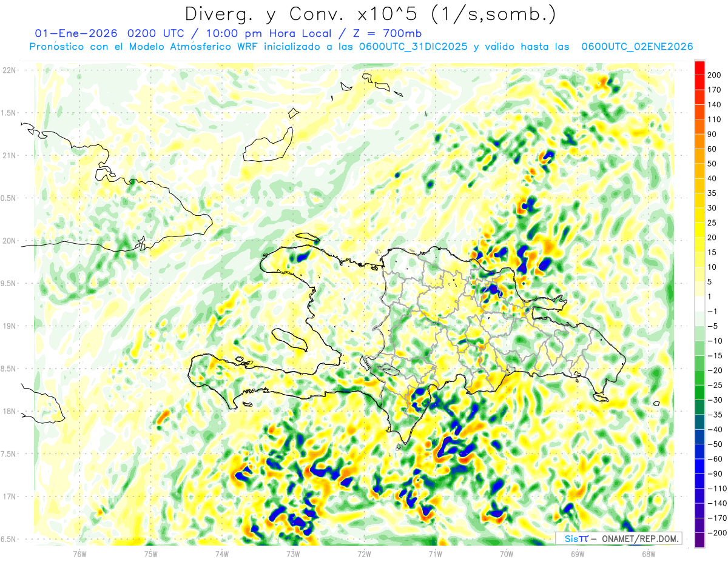Click the 21N latitude label

(x=8, y=156)
